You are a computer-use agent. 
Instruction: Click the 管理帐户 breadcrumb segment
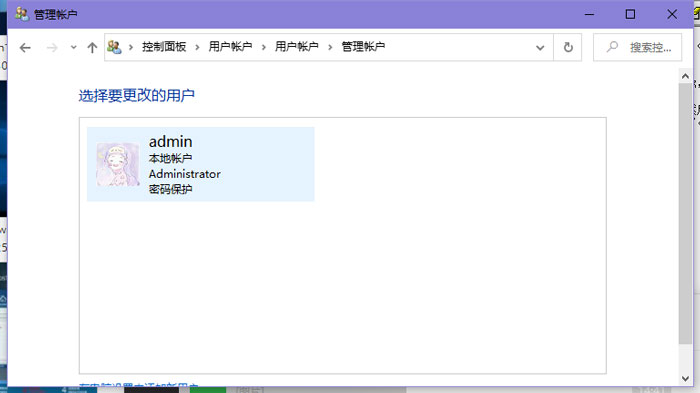coord(363,46)
